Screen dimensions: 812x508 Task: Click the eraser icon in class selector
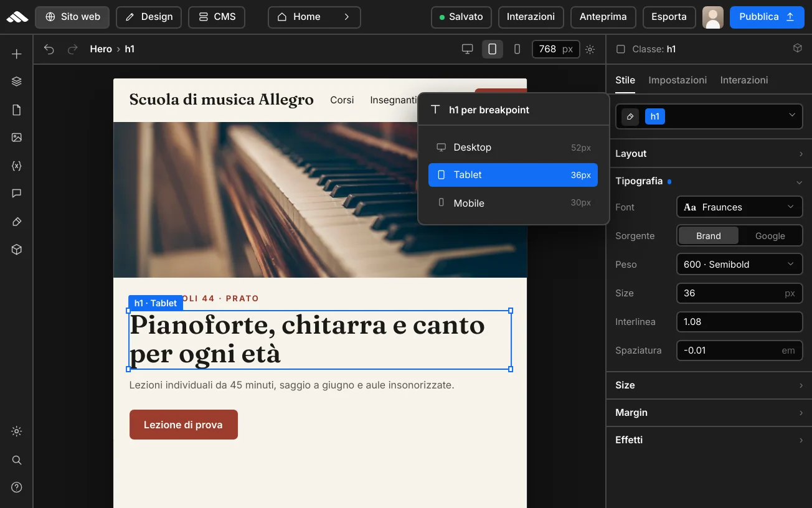pos(630,116)
